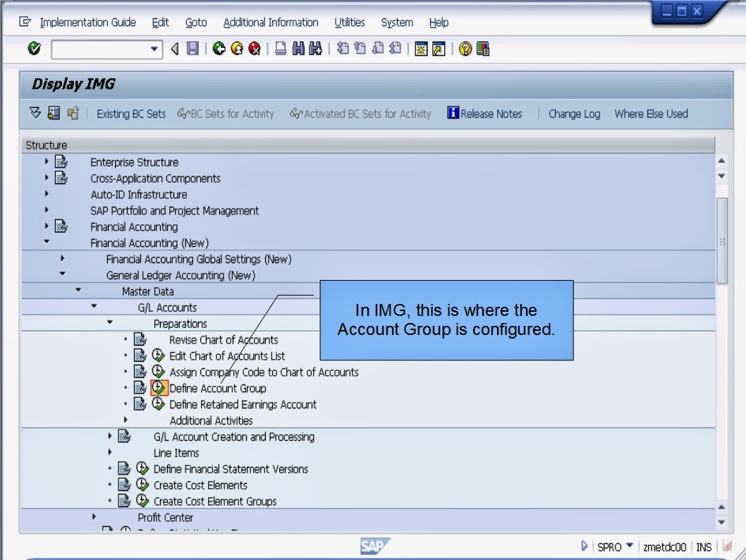746x560 pixels.
Task: Open the System menu
Action: [x=397, y=23]
